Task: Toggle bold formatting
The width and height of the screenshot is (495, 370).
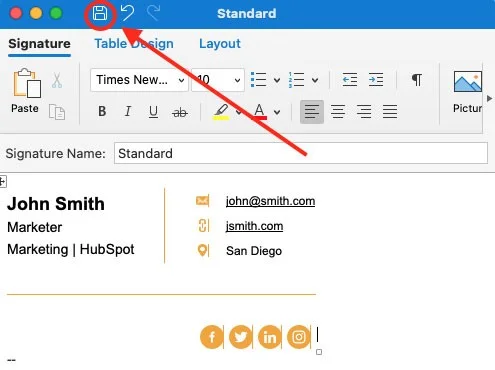Action: click(102, 111)
